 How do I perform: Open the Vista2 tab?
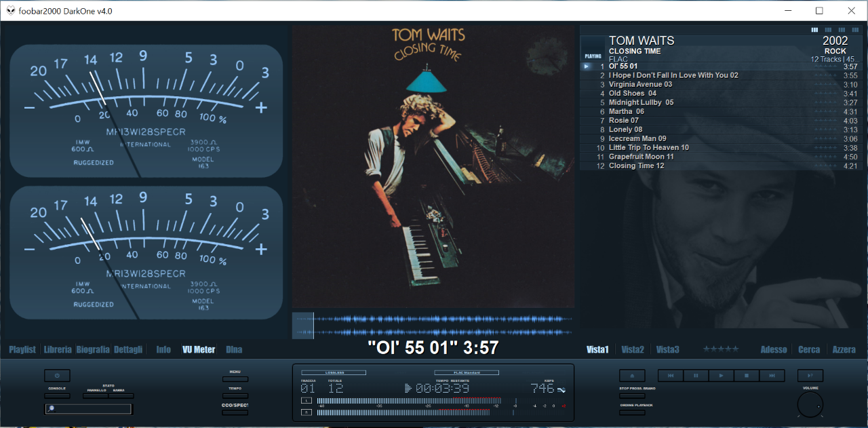pyautogui.click(x=633, y=349)
